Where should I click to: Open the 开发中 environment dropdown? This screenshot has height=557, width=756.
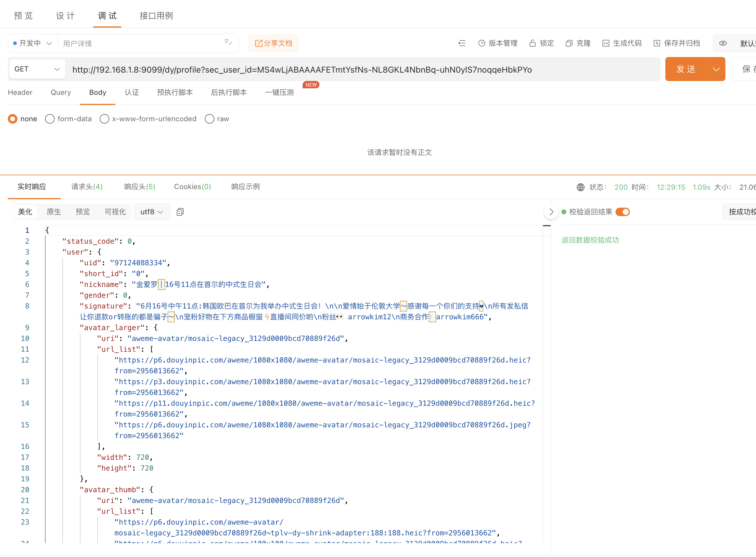[x=32, y=43]
